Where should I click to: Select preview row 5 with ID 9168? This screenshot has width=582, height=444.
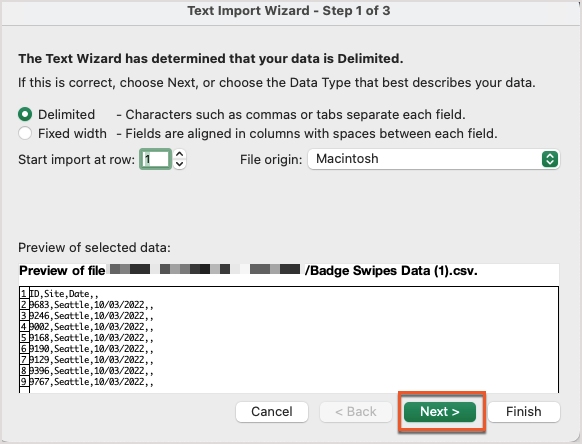click(91, 338)
